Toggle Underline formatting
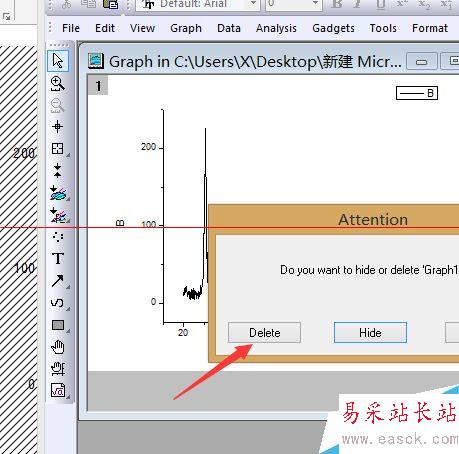 pyautogui.click(x=380, y=4)
